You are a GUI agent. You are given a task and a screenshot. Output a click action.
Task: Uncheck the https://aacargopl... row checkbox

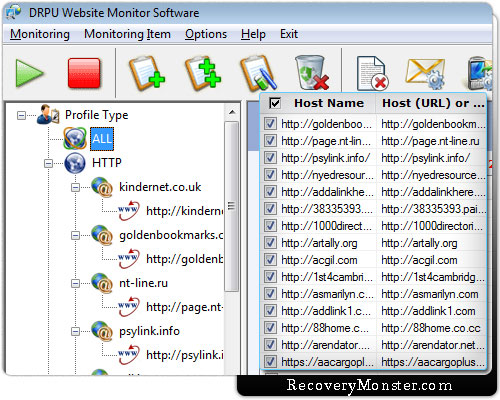pyautogui.click(x=270, y=362)
